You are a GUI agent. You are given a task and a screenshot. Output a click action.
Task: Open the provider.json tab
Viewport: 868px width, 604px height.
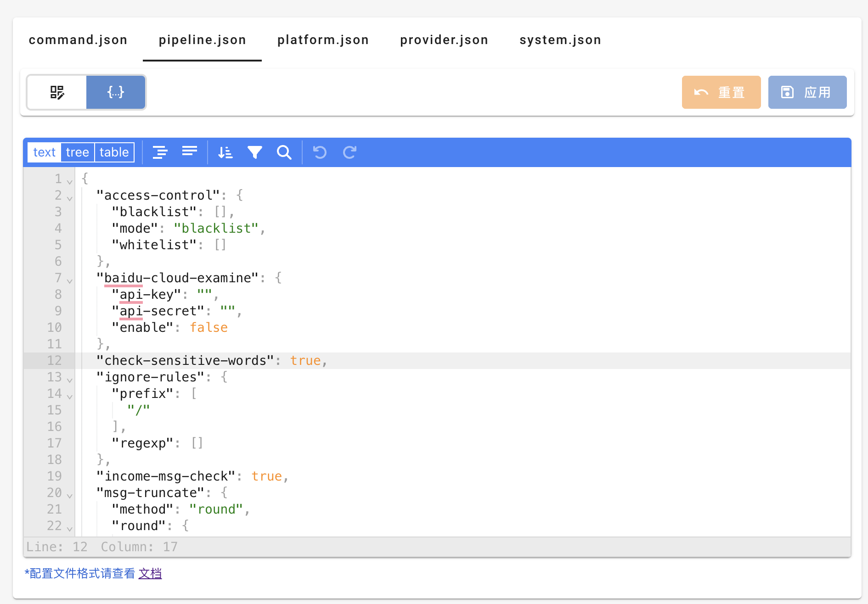pyautogui.click(x=444, y=40)
